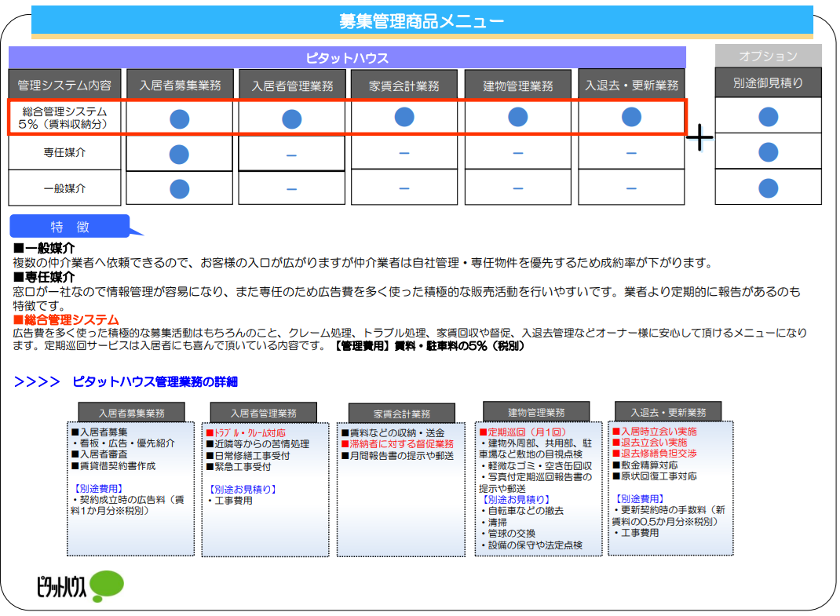
Task: Click the blue dot for 総合管理システム under 家賃会計業務
Action: coord(404,117)
